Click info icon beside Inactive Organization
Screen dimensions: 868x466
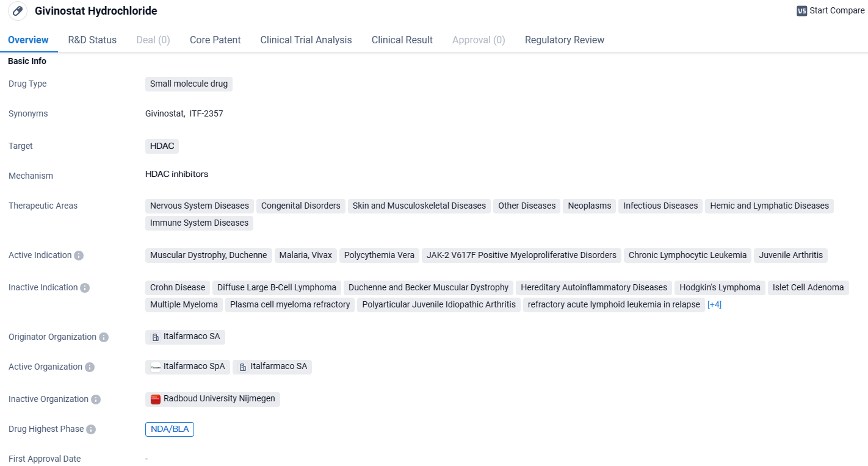96,400
